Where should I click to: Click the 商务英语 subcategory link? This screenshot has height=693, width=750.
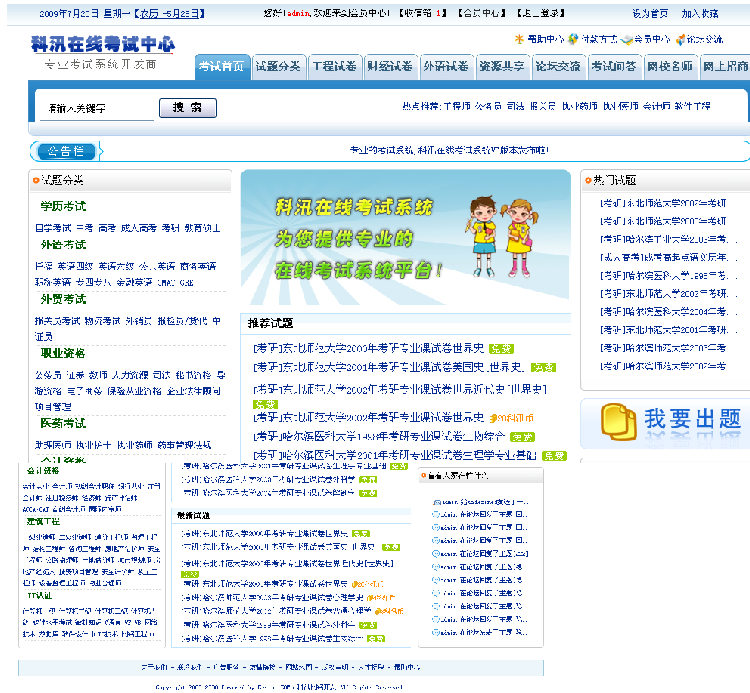point(198,266)
